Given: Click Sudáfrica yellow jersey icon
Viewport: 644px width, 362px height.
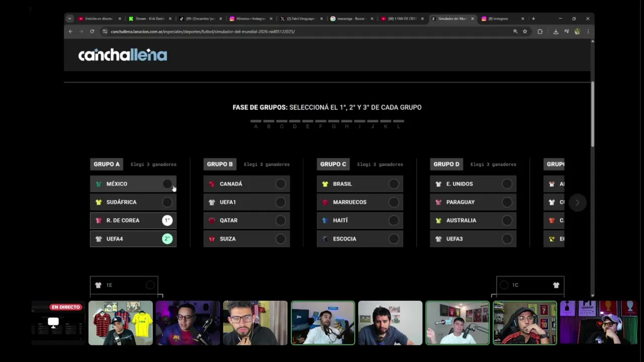Looking at the screenshot, I should coord(99,202).
